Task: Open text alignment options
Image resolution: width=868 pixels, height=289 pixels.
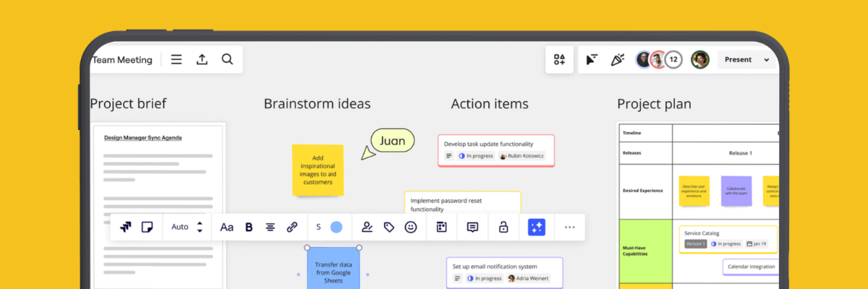Action: (271, 227)
